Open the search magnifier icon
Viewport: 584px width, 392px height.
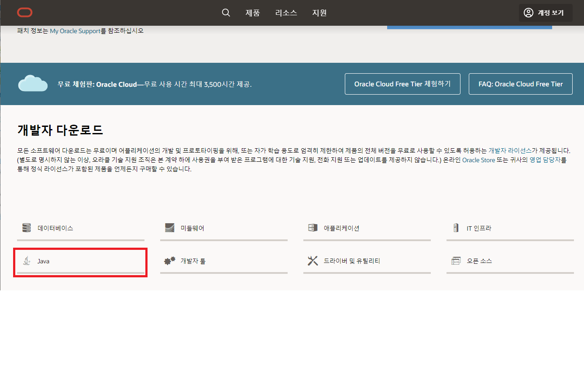[x=226, y=13]
